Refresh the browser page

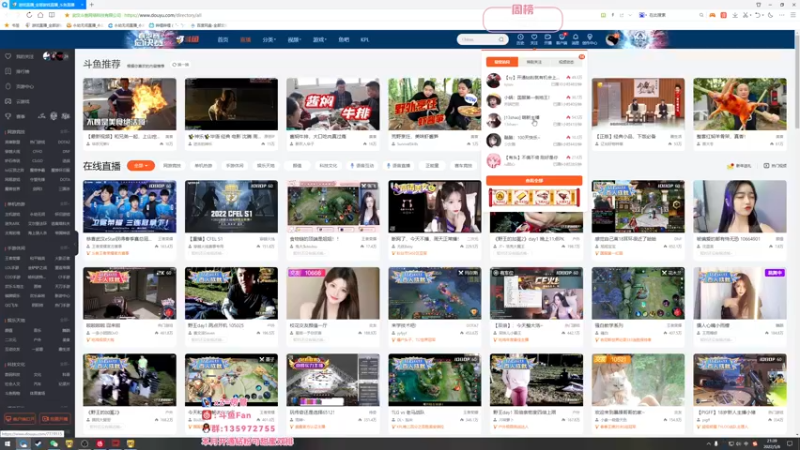coord(29,15)
